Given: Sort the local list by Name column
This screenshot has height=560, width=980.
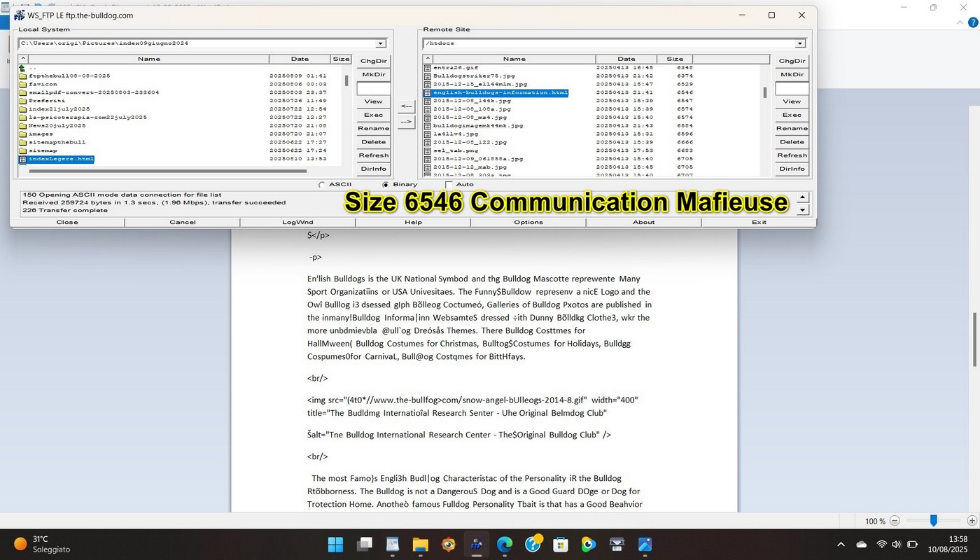Looking at the screenshot, I should (148, 59).
